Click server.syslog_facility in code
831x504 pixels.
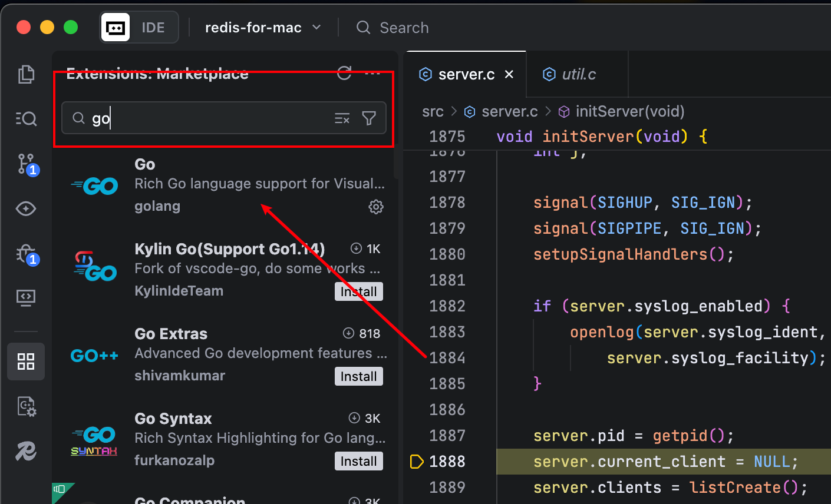point(707,358)
